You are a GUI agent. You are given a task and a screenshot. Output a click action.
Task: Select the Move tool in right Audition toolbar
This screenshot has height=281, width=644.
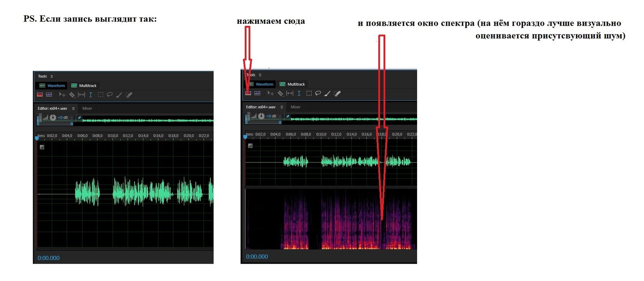coord(271,93)
